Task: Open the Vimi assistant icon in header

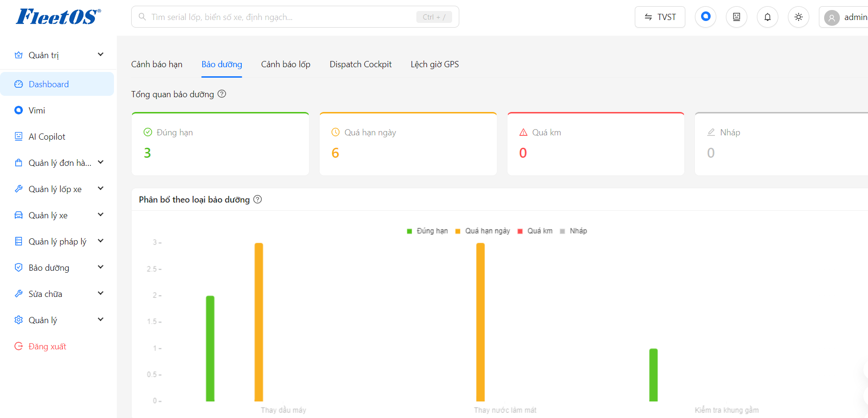Action: click(x=705, y=17)
